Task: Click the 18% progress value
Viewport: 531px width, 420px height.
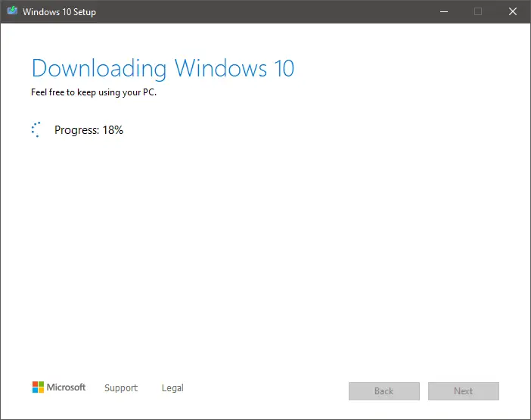Action: pyautogui.click(x=113, y=129)
